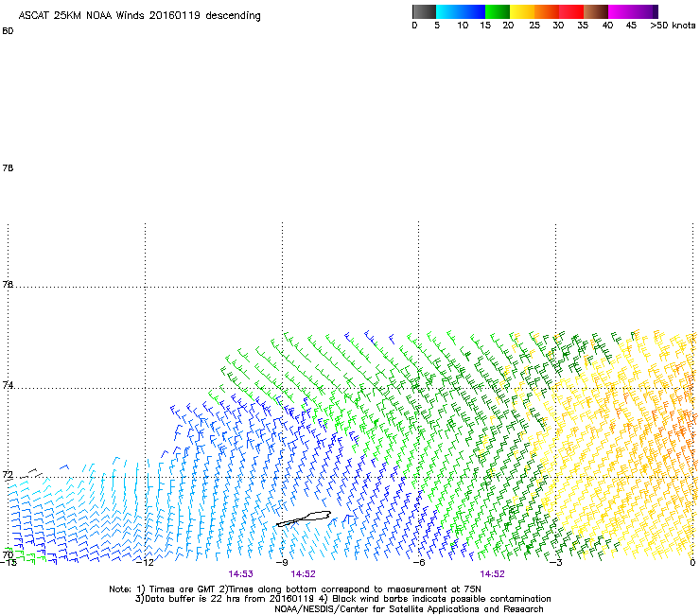Click the legend scale value '25'
The height and width of the screenshot is (615, 700).
[534, 26]
